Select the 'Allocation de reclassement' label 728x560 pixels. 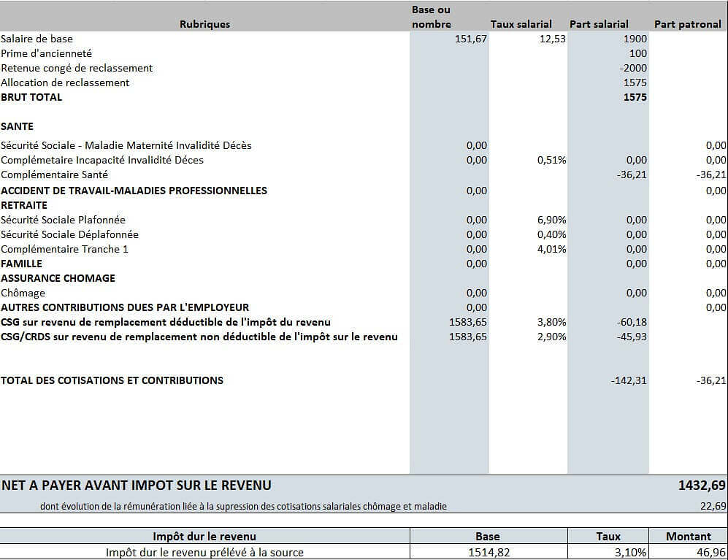65,83
